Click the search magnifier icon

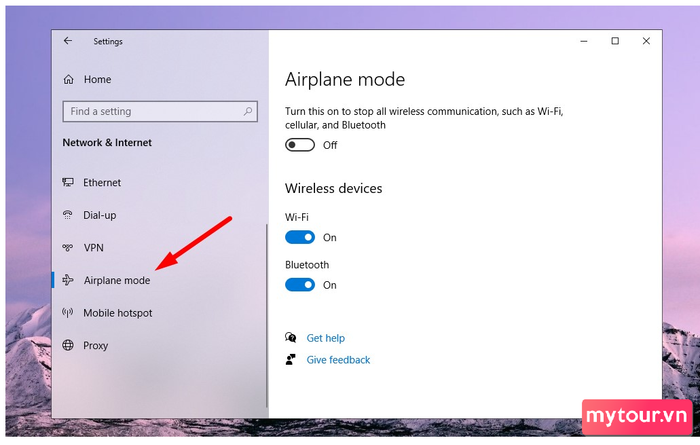coord(248,111)
